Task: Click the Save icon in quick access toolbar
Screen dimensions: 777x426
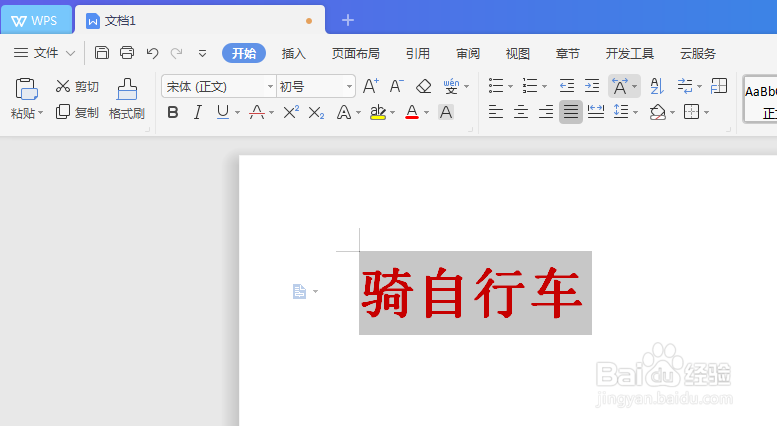Action: (102, 53)
